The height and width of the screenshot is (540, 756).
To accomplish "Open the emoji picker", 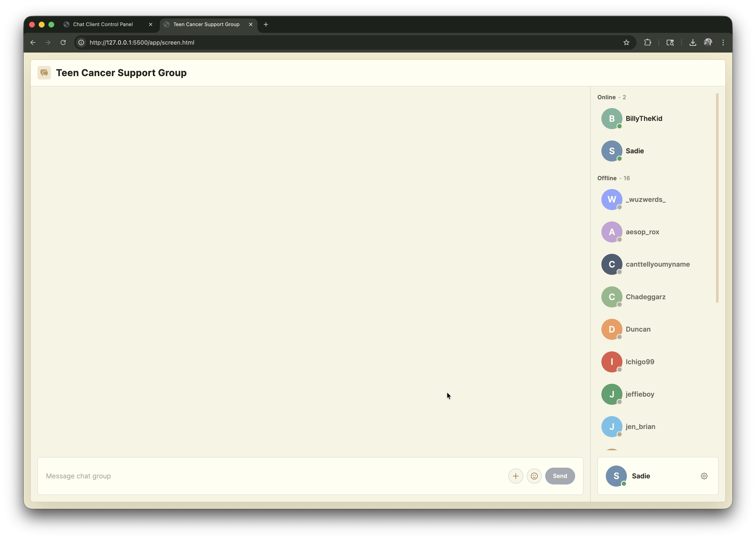I will pos(534,476).
